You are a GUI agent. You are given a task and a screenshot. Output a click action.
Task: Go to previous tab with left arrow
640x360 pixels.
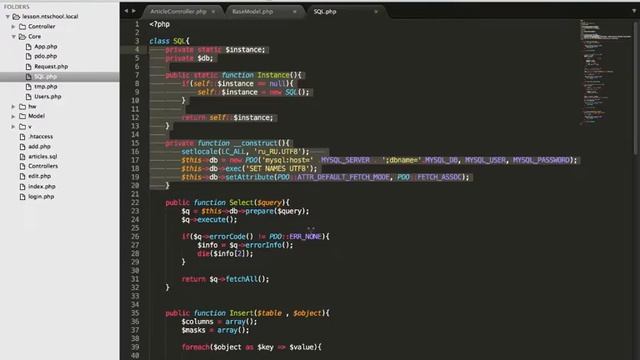pos(126,11)
